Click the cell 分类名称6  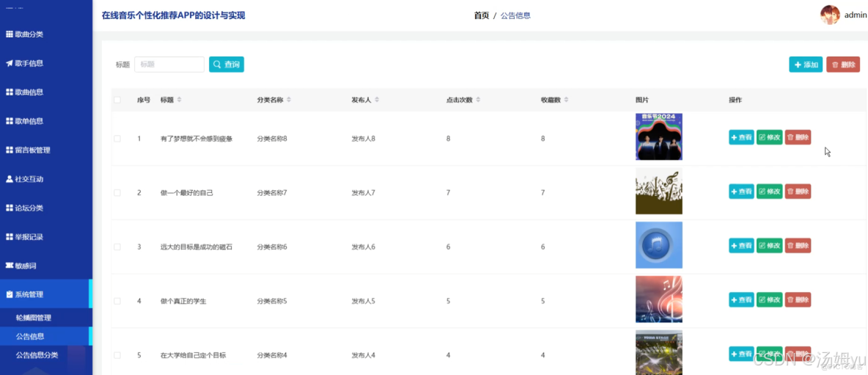click(272, 247)
